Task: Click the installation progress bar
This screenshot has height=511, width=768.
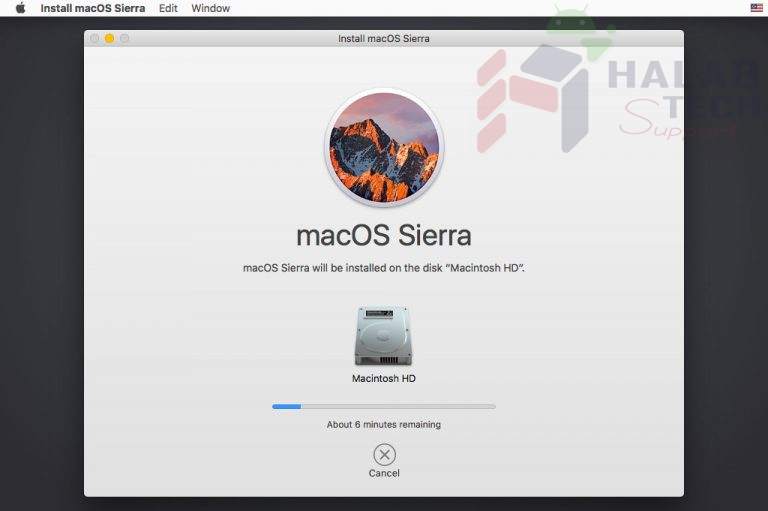Action: coord(384,406)
